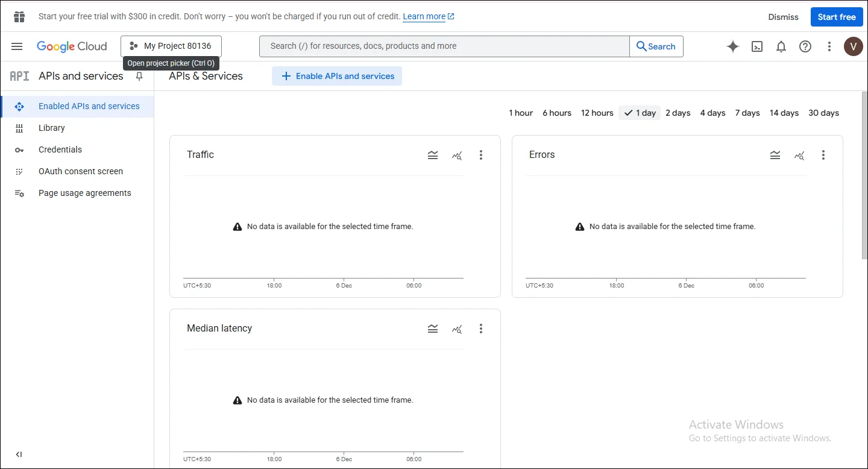Open Median latency chart more options
This screenshot has height=469, width=868.
[x=481, y=329]
